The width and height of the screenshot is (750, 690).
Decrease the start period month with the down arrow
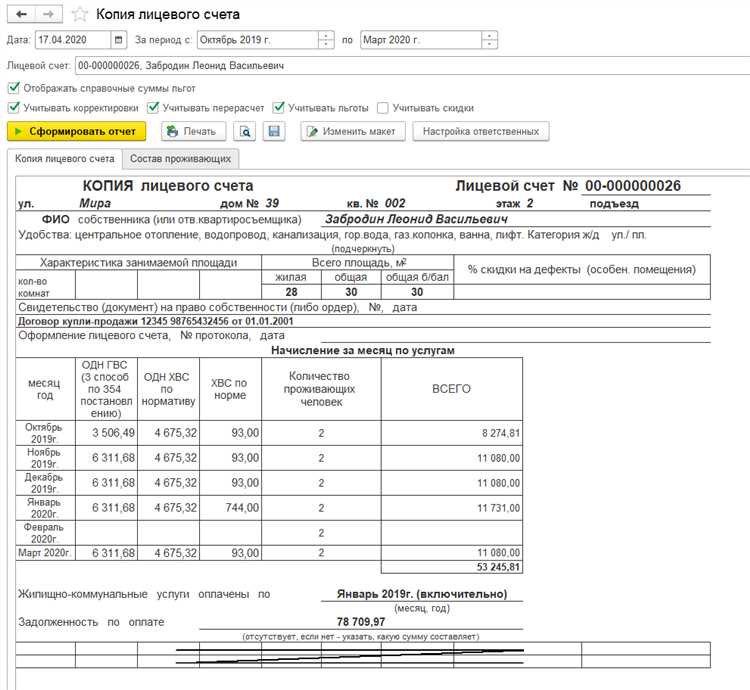pos(326,46)
